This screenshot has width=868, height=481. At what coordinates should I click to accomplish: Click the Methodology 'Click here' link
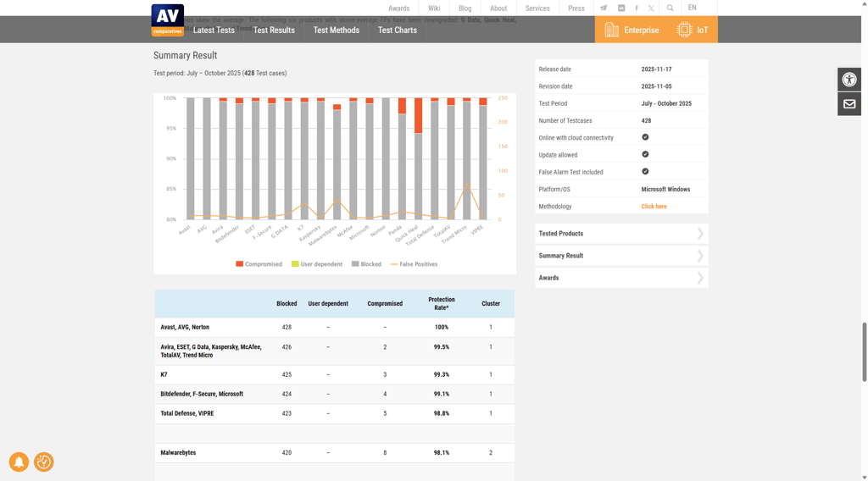(654, 207)
